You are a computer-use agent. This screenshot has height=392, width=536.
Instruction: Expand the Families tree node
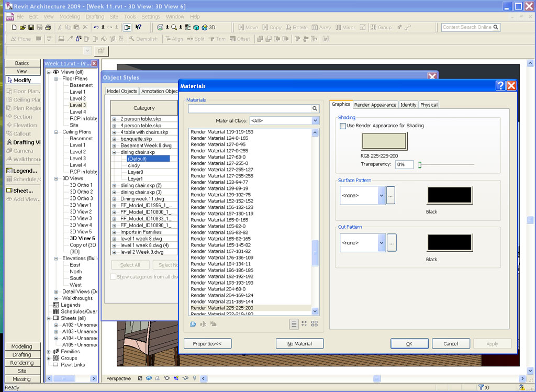click(49, 352)
